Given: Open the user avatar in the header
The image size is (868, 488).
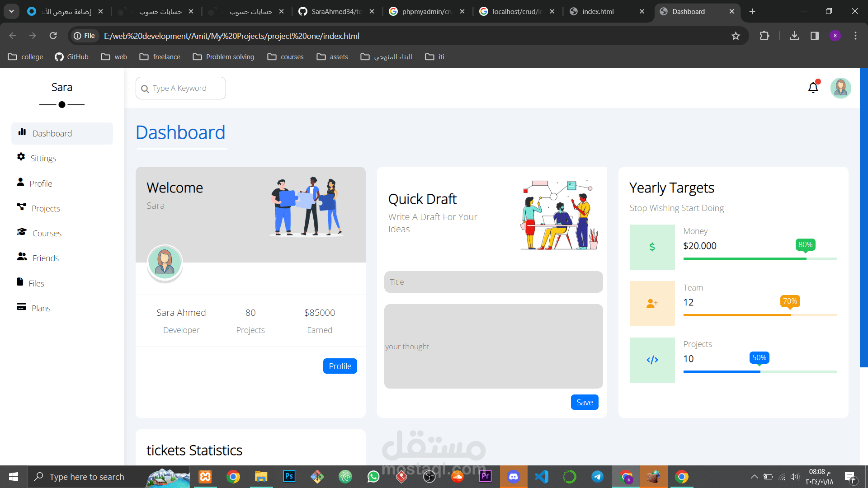Looking at the screenshot, I should click(840, 88).
